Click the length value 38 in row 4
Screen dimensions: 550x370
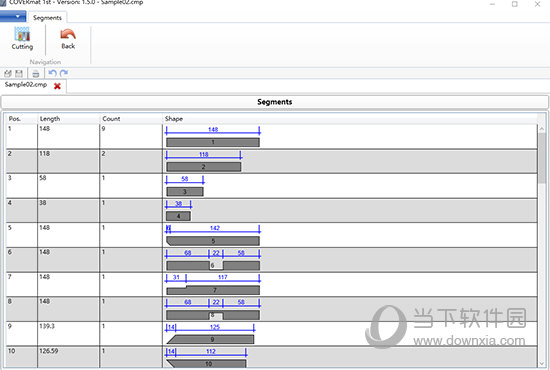[x=43, y=203]
